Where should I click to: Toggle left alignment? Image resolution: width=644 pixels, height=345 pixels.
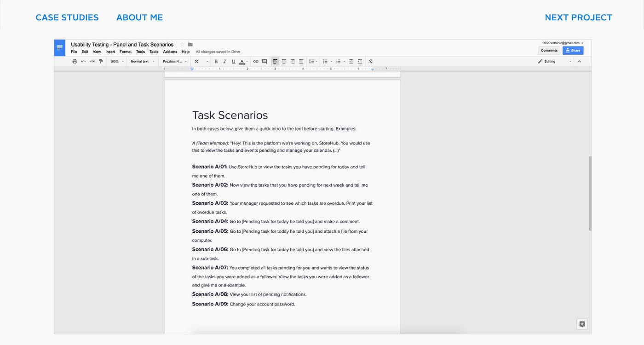tap(275, 62)
